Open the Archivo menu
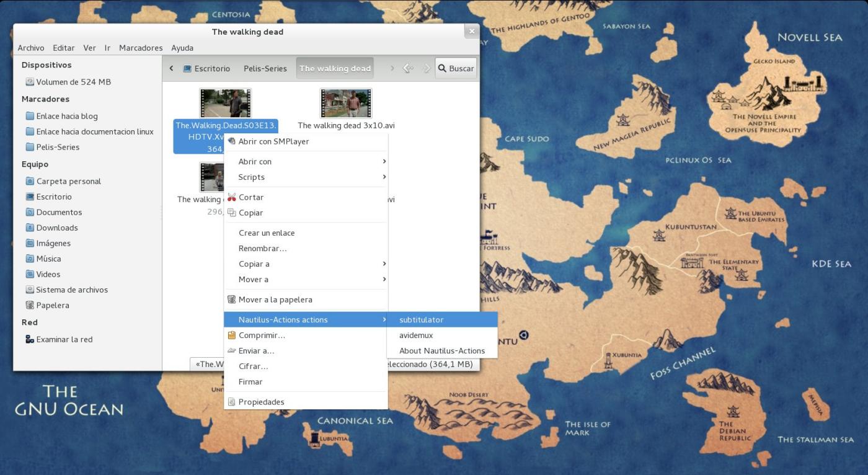 pyautogui.click(x=31, y=48)
